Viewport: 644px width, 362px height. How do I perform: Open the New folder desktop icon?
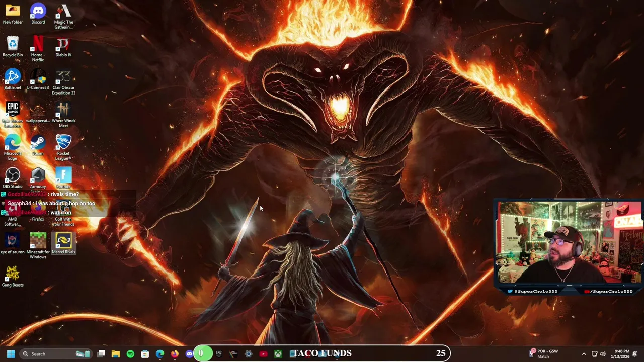pyautogui.click(x=13, y=14)
